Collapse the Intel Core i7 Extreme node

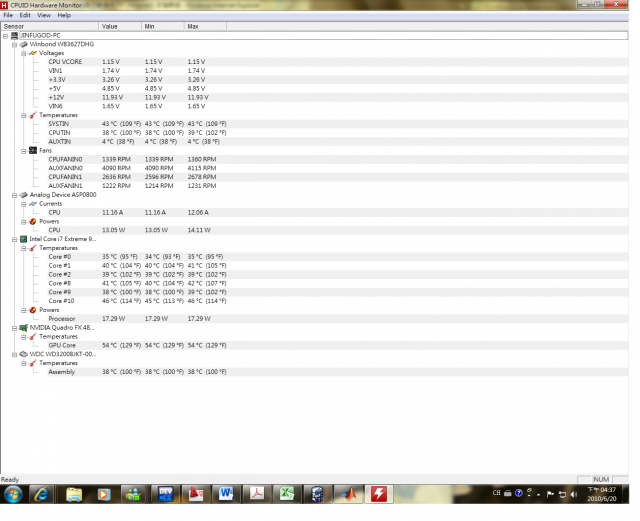pos(15,240)
